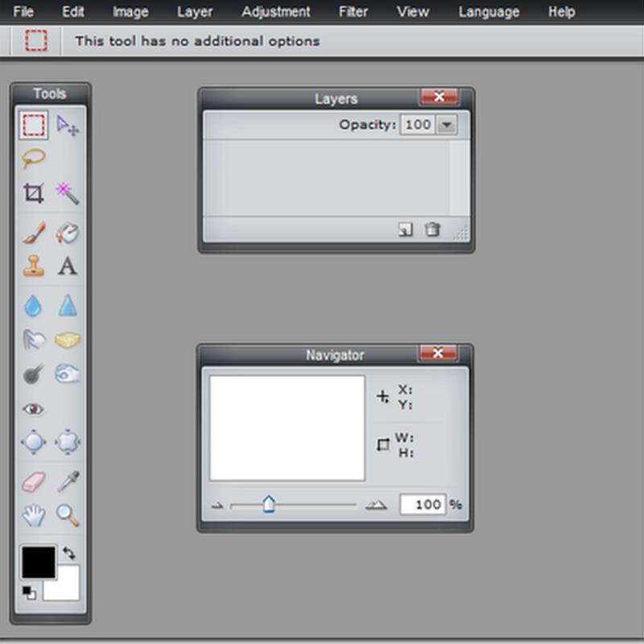Select the Burn hand tool
Image resolution: width=644 pixels, height=644 pixels.
tap(68, 374)
